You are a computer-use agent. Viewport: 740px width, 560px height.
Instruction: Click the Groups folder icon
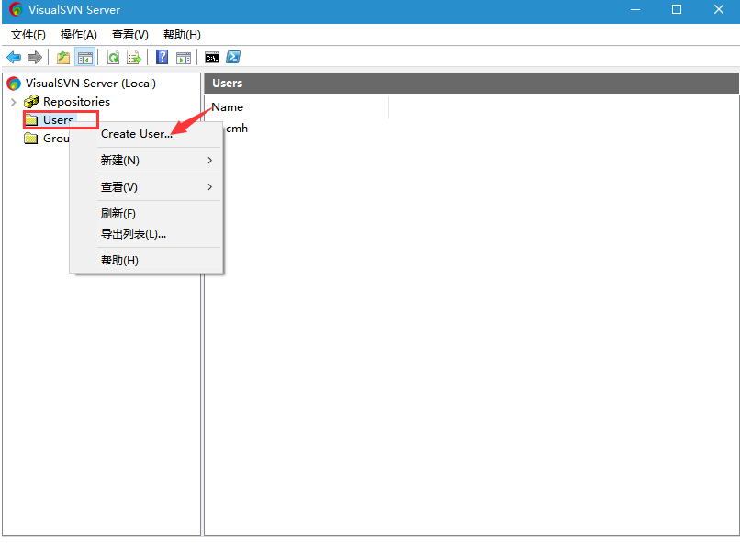(31, 139)
